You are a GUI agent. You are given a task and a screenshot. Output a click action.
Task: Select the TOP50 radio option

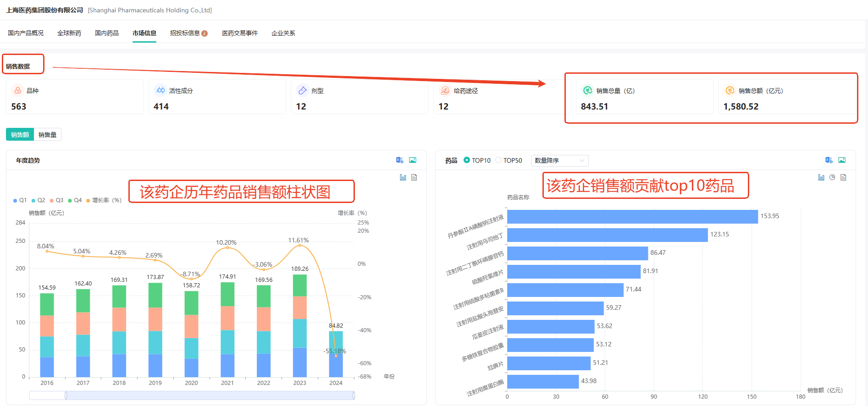pos(498,160)
